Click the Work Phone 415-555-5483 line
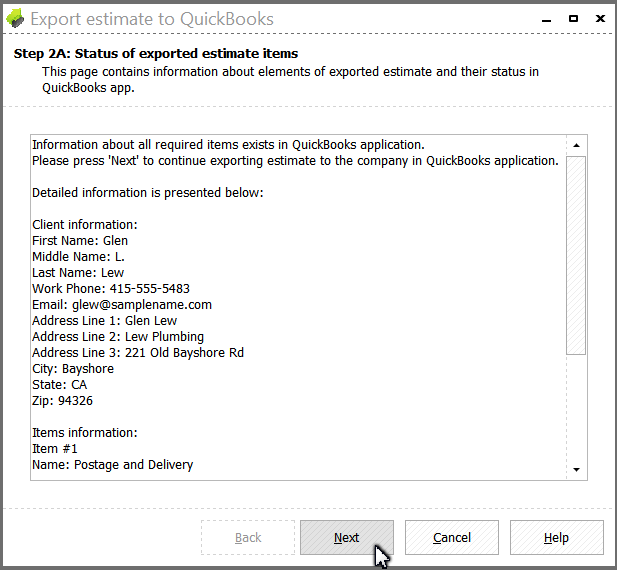The height and width of the screenshot is (570, 617). click(x=111, y=289)
